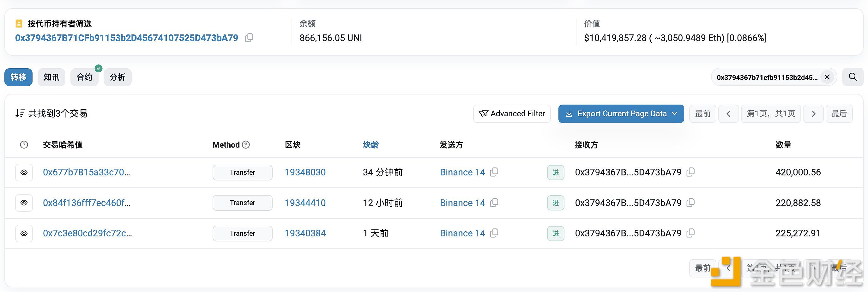Open the Binance 14 sender page

pos(462,172)
